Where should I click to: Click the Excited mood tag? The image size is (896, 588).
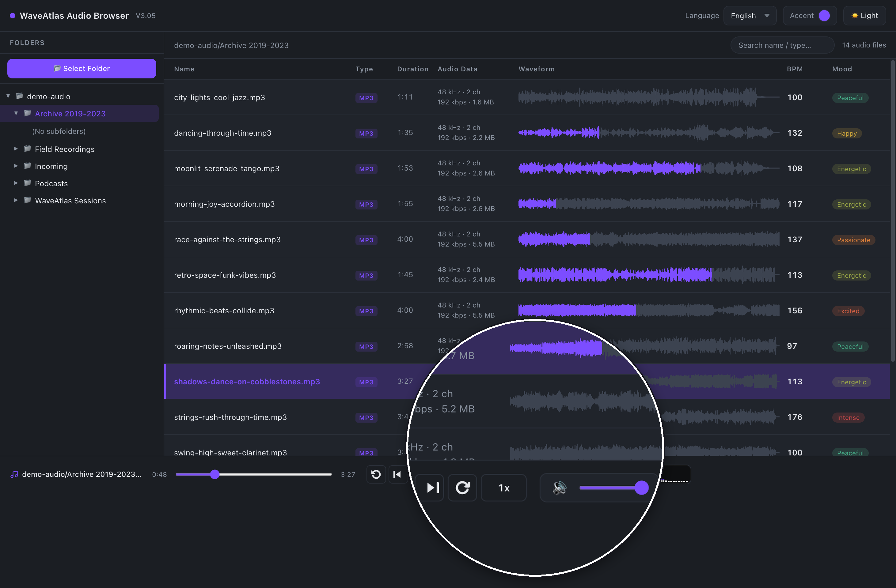click(x=848, y=311)
